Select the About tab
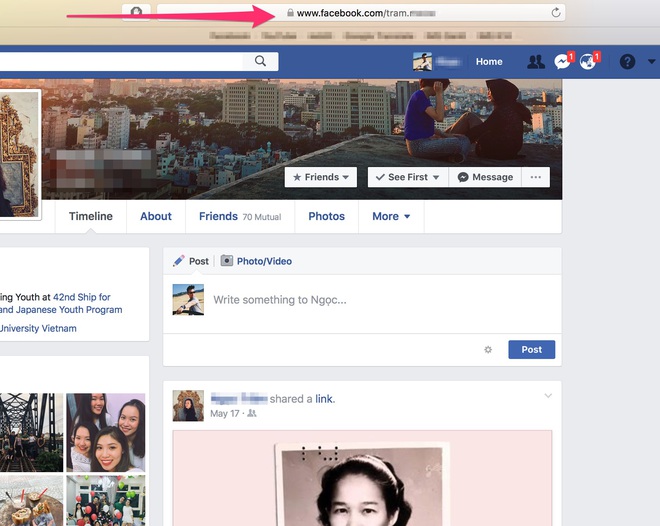This screenshot has width=660, height=526. tap(156, 216)
